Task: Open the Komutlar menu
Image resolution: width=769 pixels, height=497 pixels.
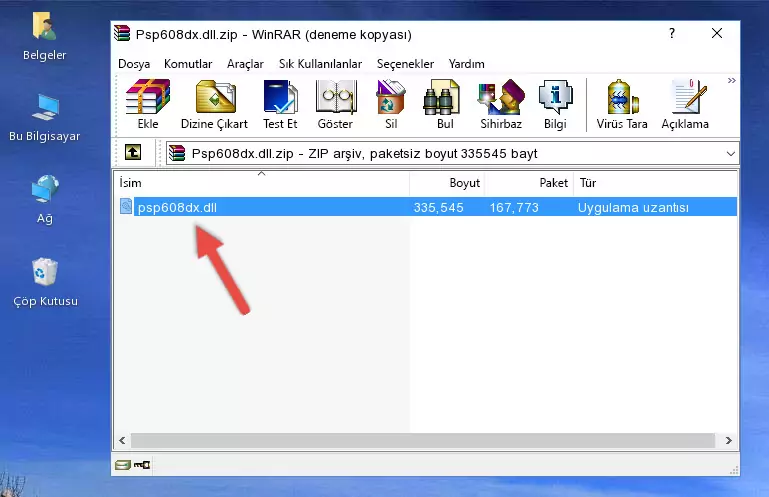Action: (188, 64)
